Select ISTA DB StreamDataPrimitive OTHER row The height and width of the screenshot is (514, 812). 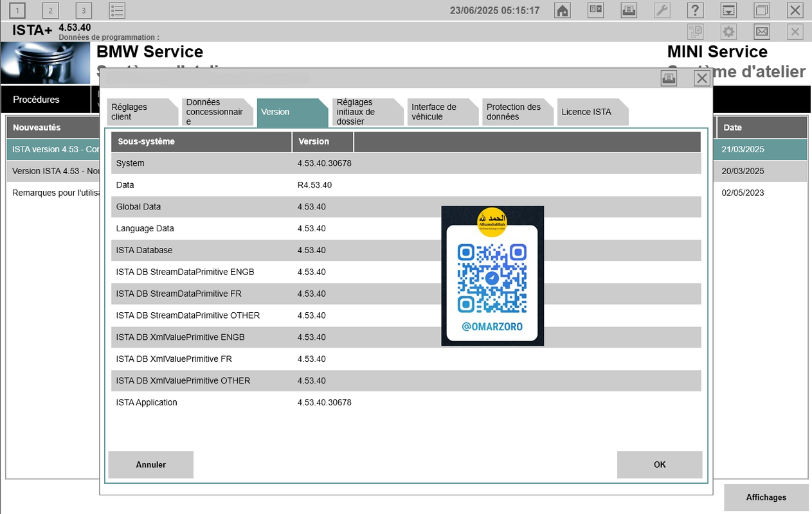click(x=406, y=315)
